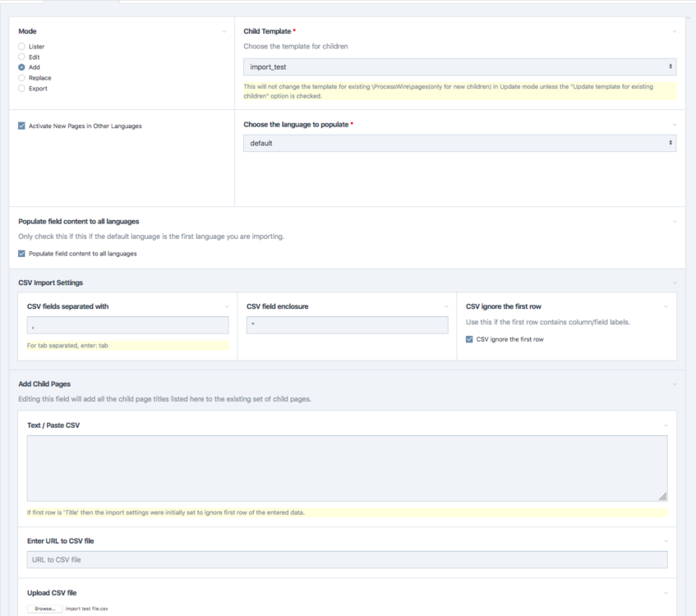
Task: Click the CSV fields separated with input
Action: 127,326
